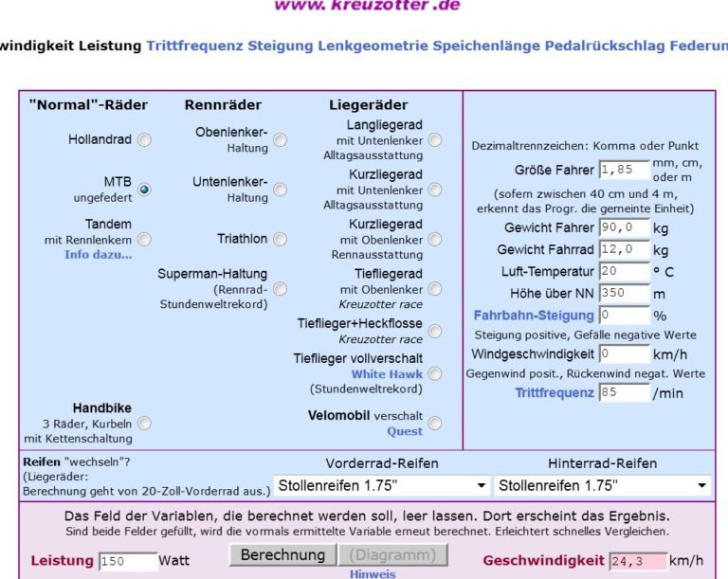Select Kurzliegerad mit Obenlenker Rennausstattung
This screenshot has height=579, width=728.
pos(435,239)
